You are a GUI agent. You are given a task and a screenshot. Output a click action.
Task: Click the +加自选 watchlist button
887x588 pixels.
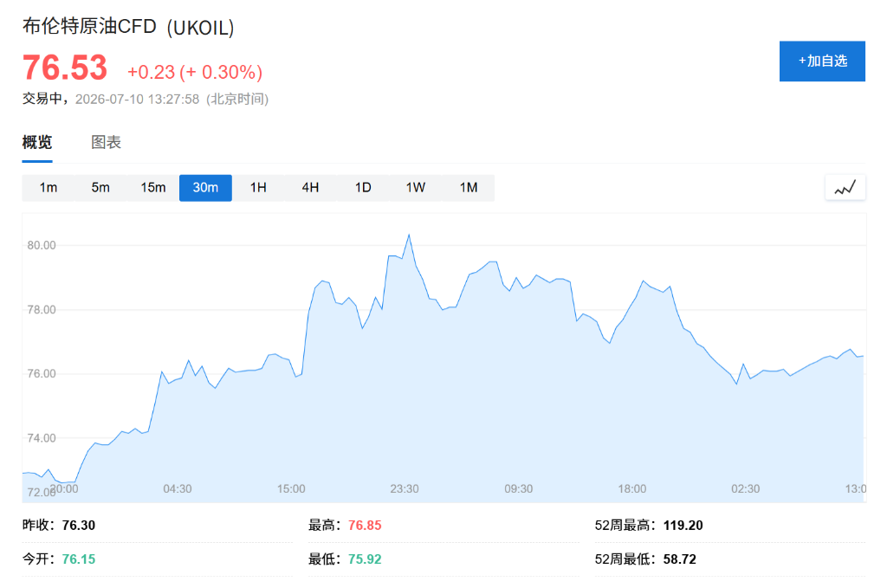[x=822, y=61]
